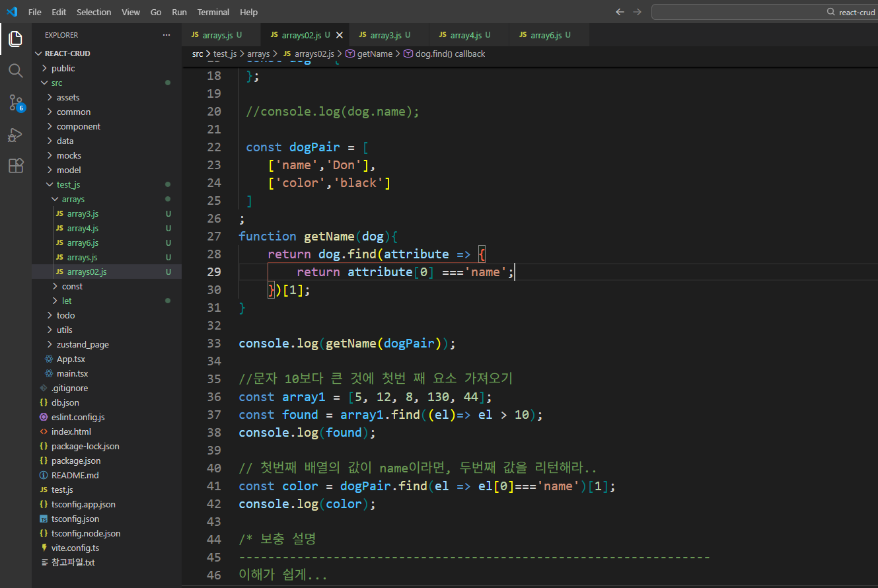Click the Vite icon beside vite.config.ts

(x=44, y=548)
